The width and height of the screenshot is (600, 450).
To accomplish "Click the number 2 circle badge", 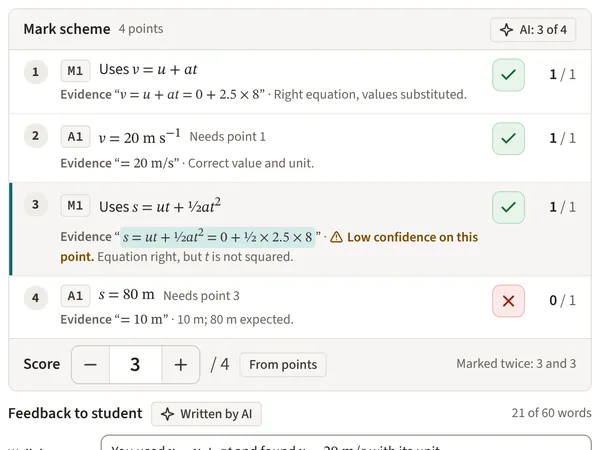I will point(36,136).
